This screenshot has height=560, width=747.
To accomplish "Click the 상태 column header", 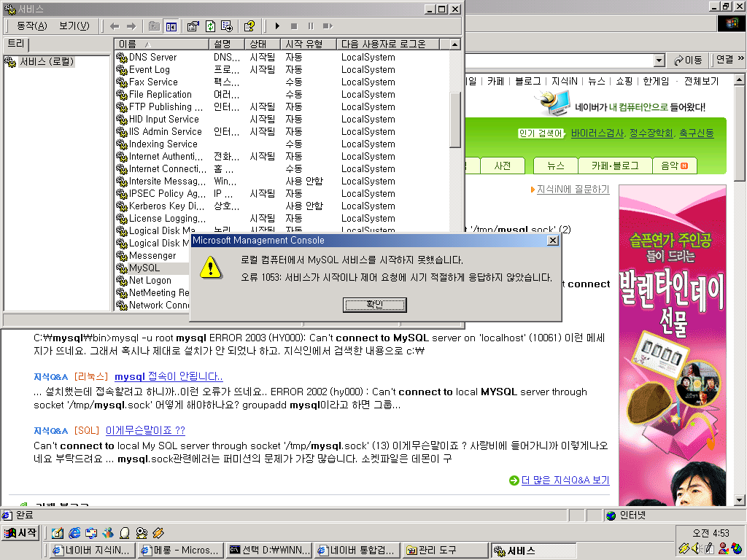I will pyautogui.click(x=263, y=44).
